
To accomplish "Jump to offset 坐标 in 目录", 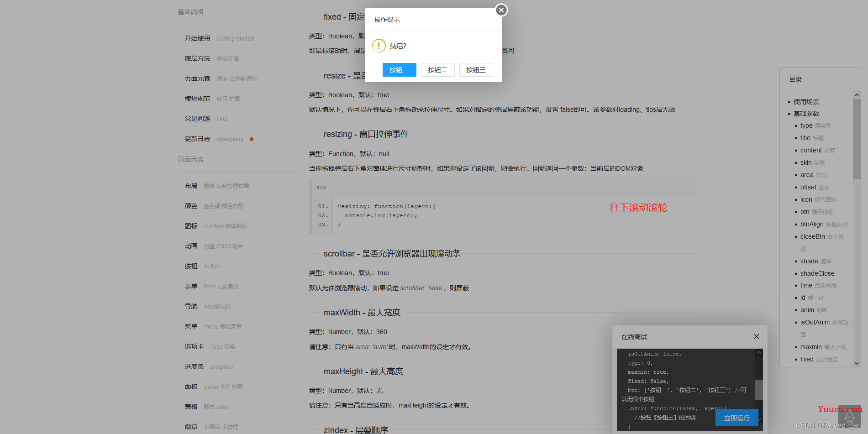I will (815, 187).
